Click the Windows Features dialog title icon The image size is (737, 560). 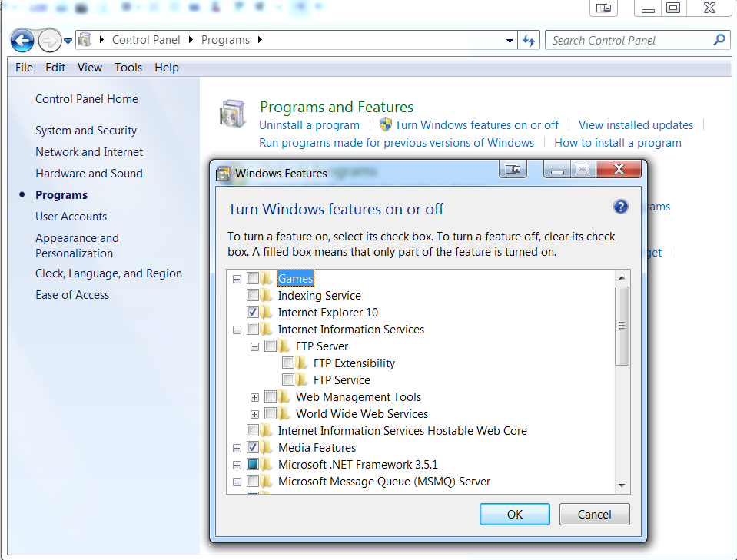point(223,174)
